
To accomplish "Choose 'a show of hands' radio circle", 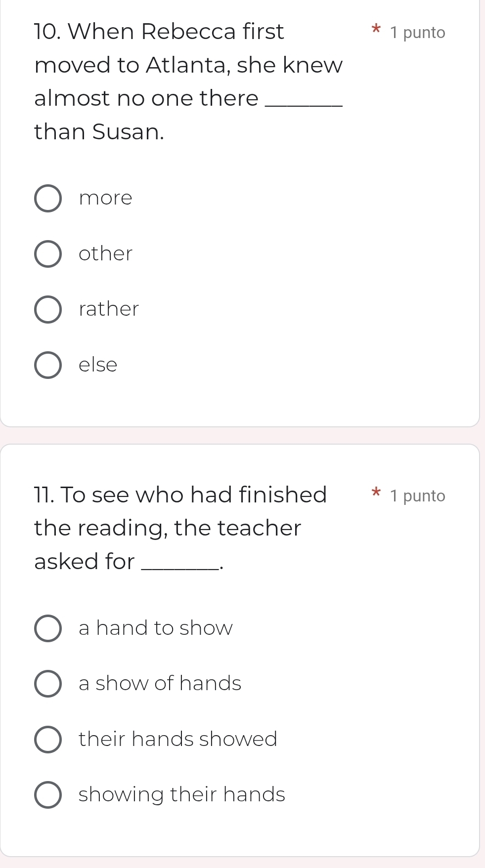I will (48, 684).
